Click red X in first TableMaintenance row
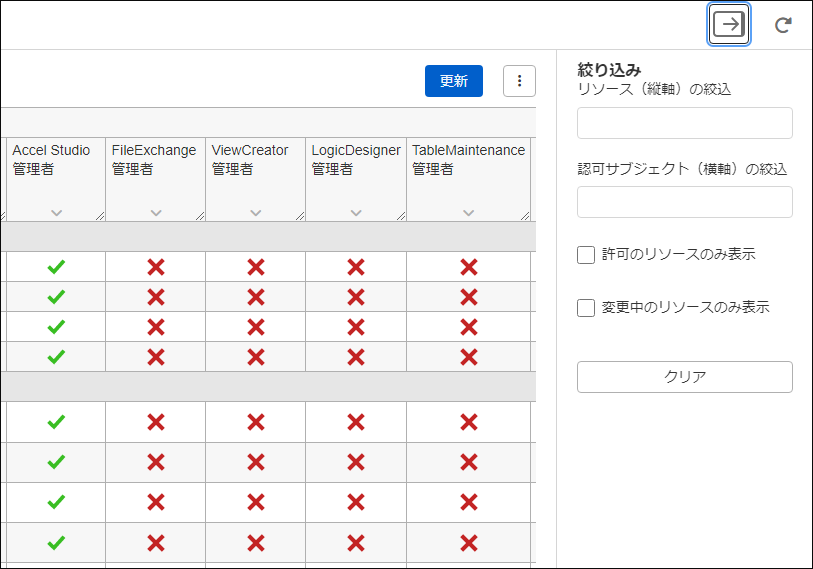The width and height of the screenshot is (813, 569). click(x=468, y=267)
